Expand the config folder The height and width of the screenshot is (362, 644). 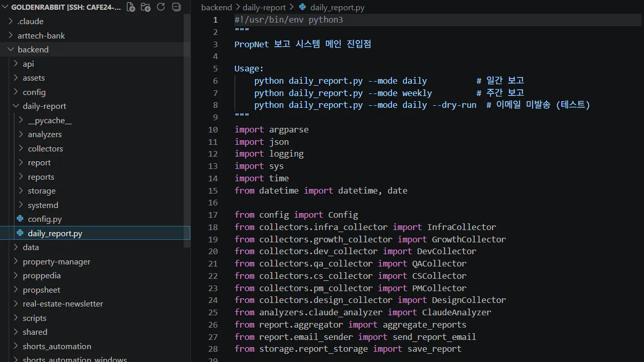16,92
